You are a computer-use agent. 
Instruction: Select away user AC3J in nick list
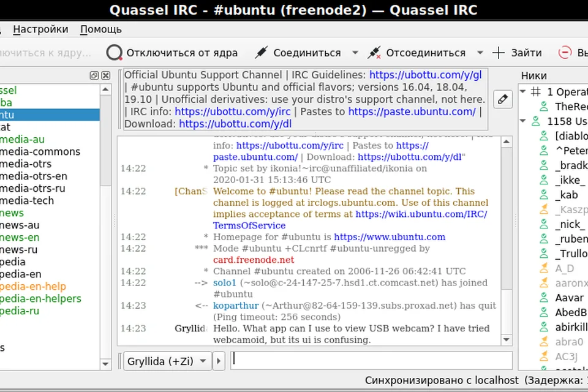click(x=566, y=356)
